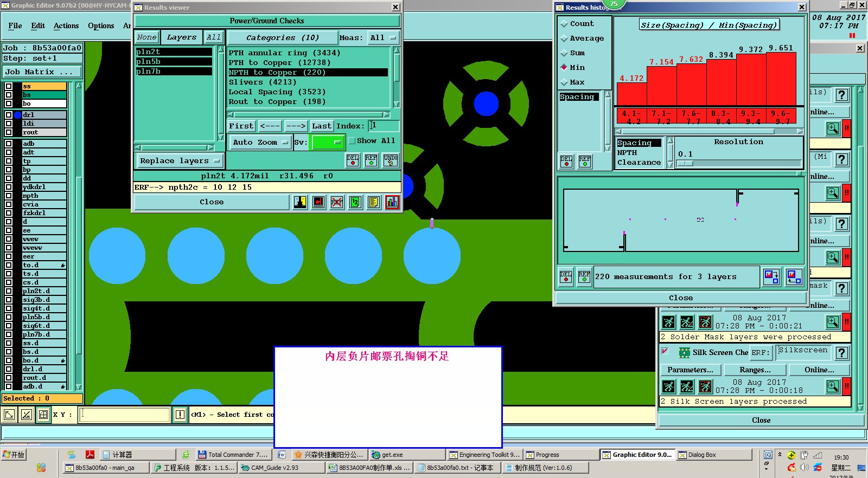Click the First result button
Image resolution: width=868 pixels, height=478 pixels.
point(241,126)
